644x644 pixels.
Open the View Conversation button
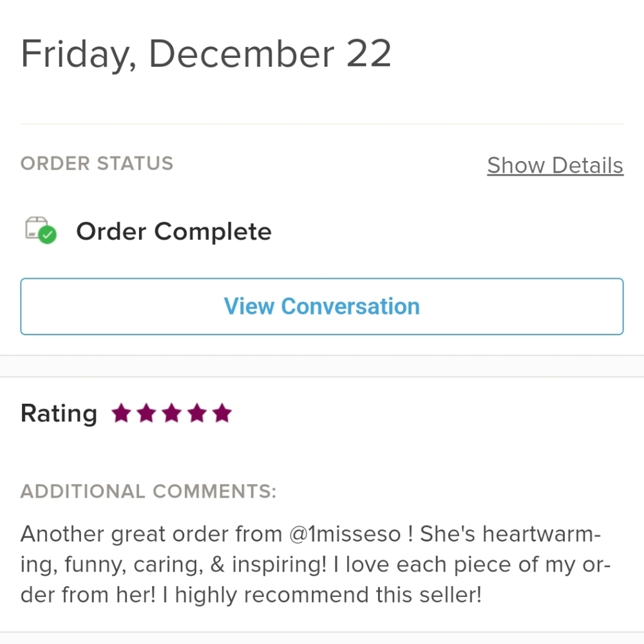click(x=322, y=307)
